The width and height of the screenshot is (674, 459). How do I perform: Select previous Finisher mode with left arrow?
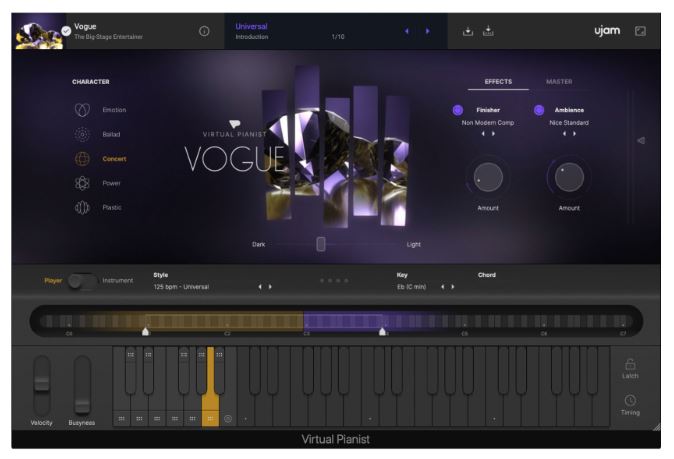click(483, 134)
